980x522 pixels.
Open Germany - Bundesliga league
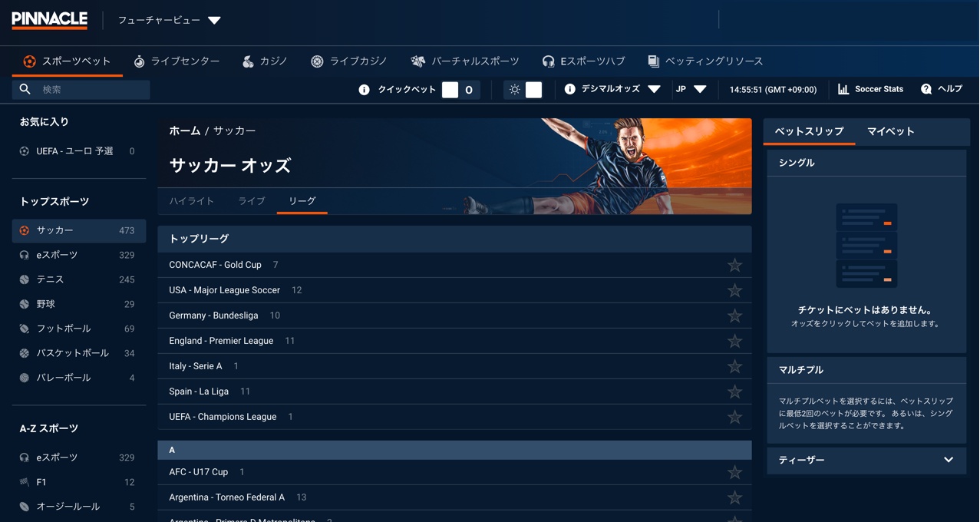click(x=213, y=316)
